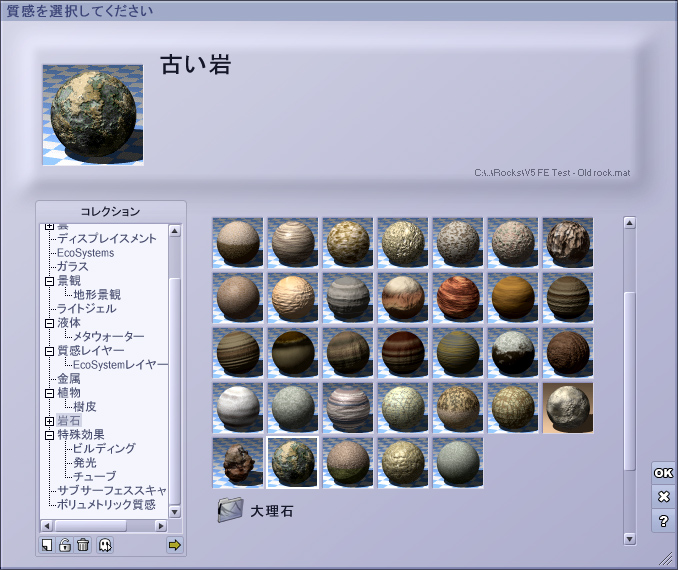The width and height of the screenshot is (678, 570).
Task: Click the yellow arrow icon below the collection list
Action: point(175,545)
